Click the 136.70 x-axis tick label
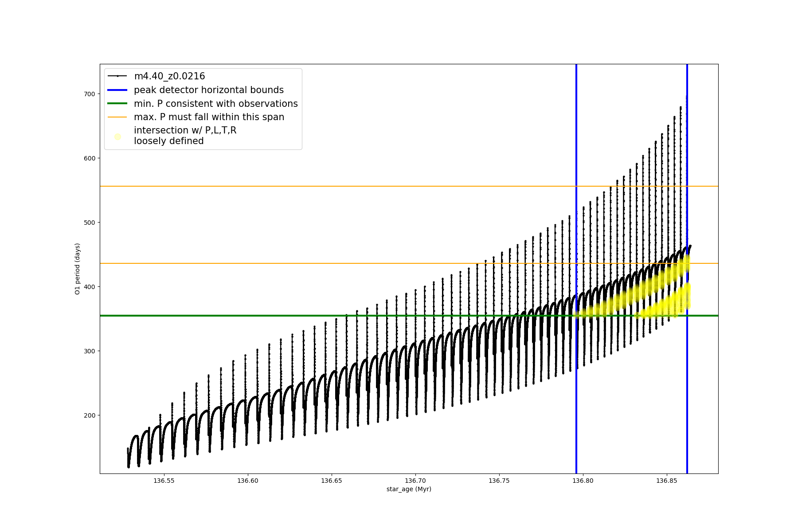The height and width of the screenshot is (532, 798). point(415,481)
